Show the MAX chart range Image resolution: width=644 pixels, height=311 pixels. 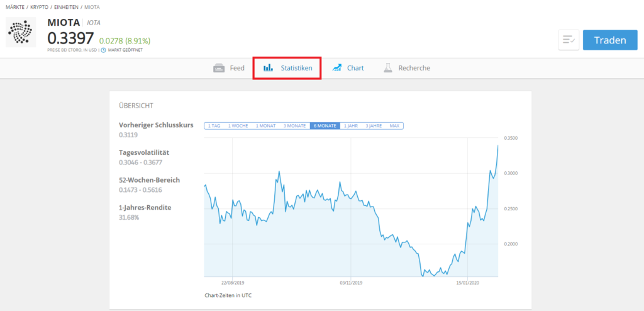(x=394, y=126)
